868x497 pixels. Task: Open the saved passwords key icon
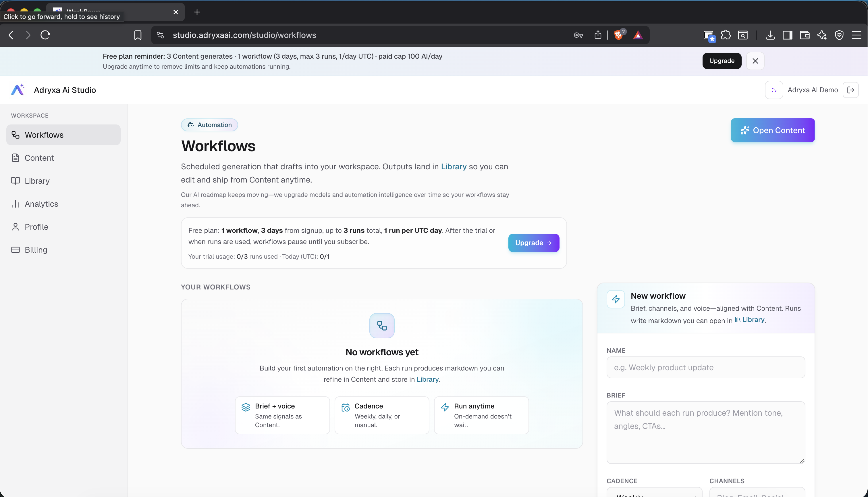point(578,35)
